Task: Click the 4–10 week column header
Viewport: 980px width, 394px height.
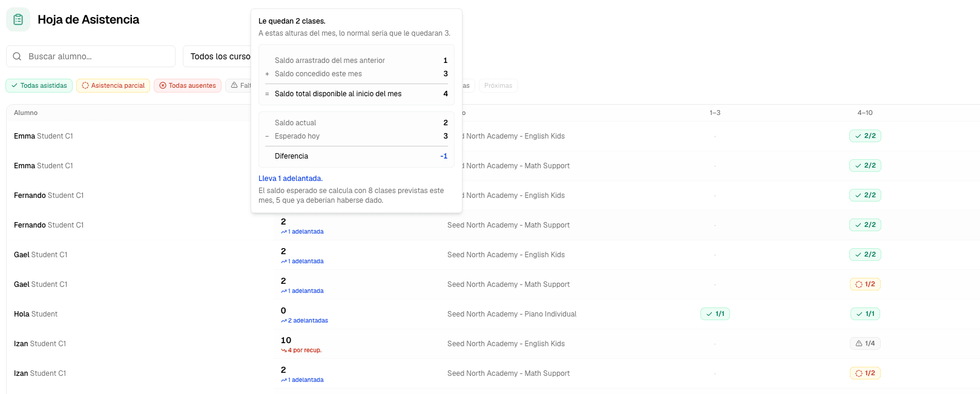Action: pyautogui.click(x=865, y=113)
